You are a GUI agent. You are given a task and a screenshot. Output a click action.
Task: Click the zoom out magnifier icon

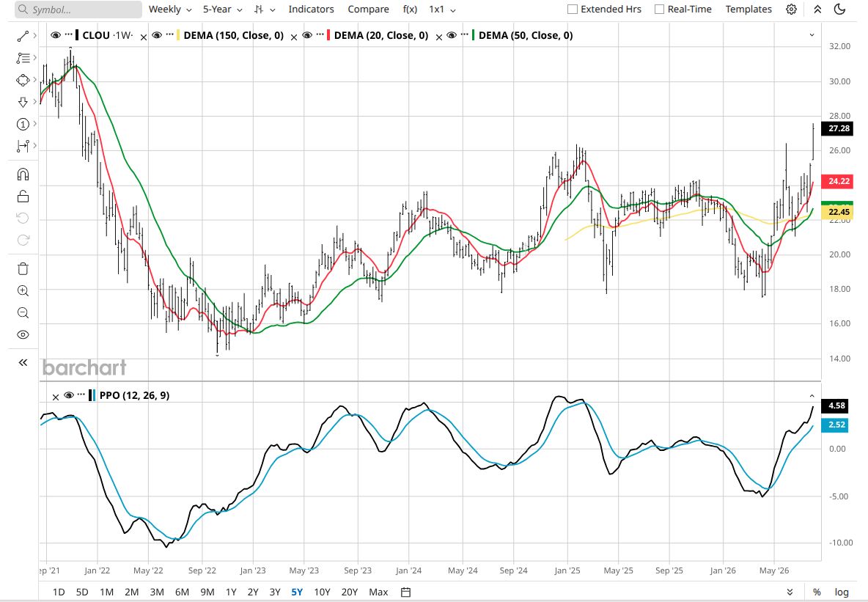click(23, 313)
